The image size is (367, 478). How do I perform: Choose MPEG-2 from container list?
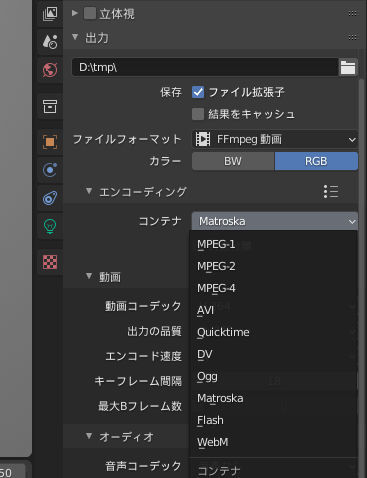pyautogui.click(x=273, y=266)
